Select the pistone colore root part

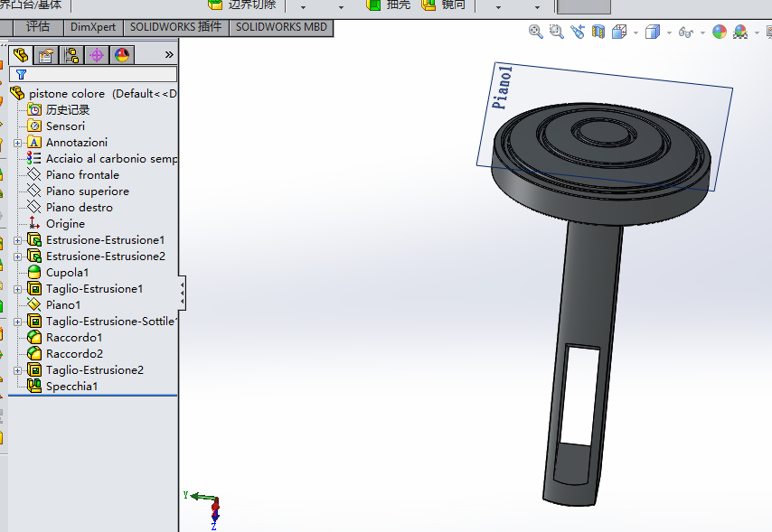[93, 94]
